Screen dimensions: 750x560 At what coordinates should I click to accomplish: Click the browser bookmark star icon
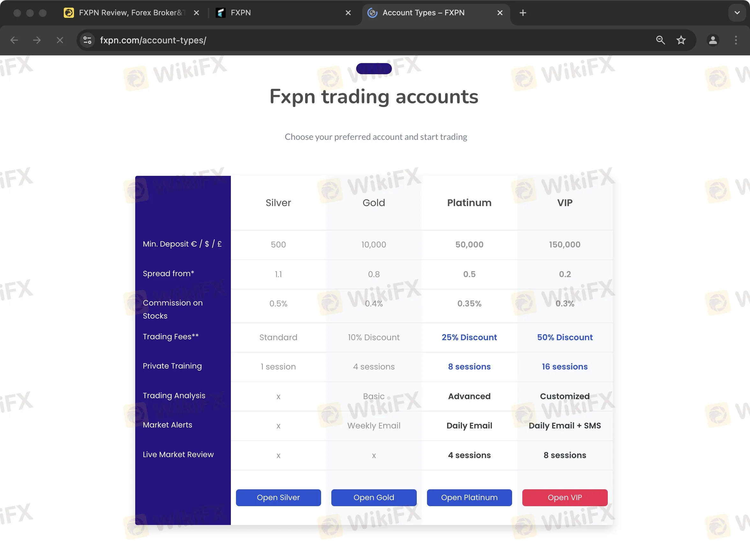pyautogui.click(x=681, y=40)
